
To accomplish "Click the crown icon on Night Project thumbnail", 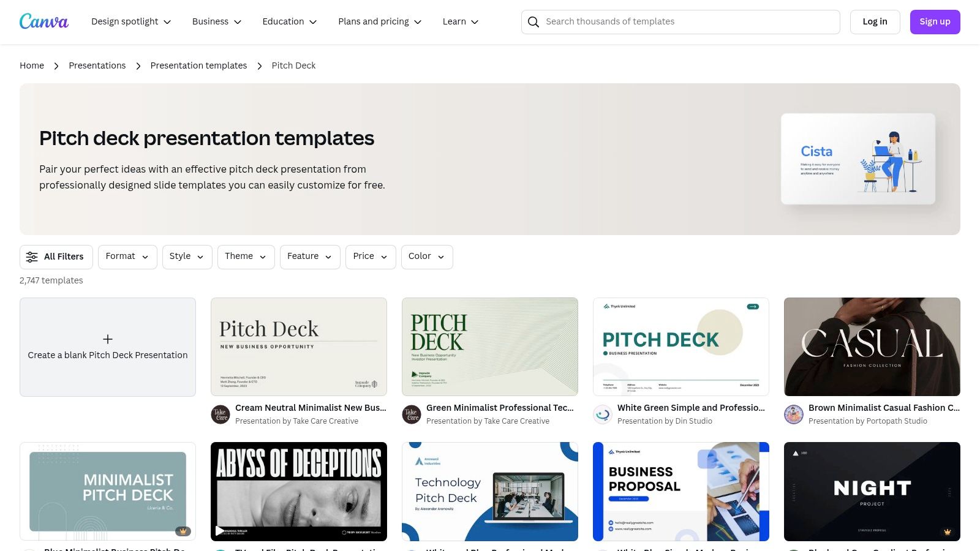I will (x=947, y=531).
